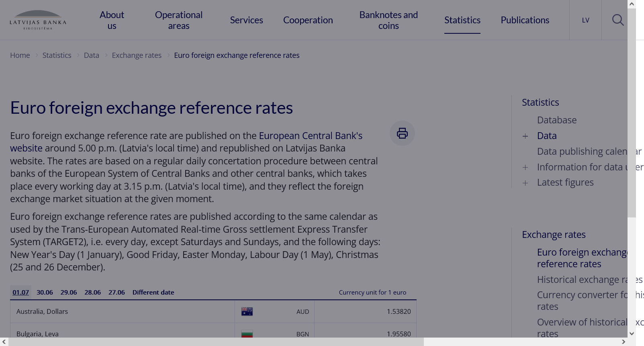Go to Exchange rates breadcrumb
Screen dimensions: 644x346
coord(137,55)
